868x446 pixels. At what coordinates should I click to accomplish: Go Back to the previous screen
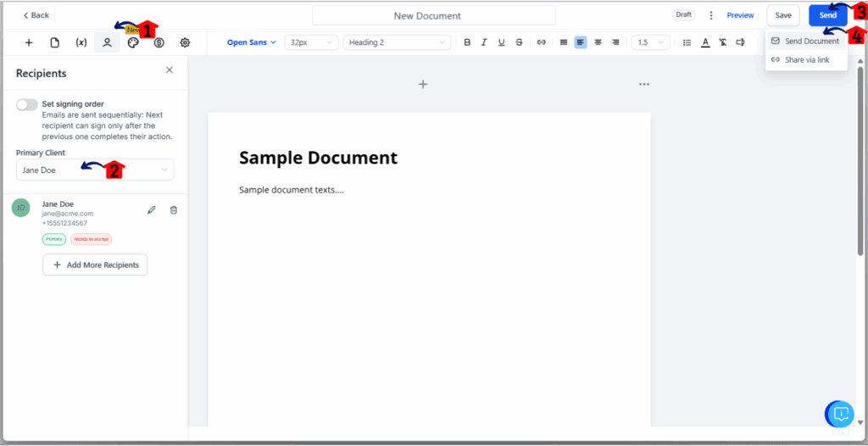click(x=36, y=15)
